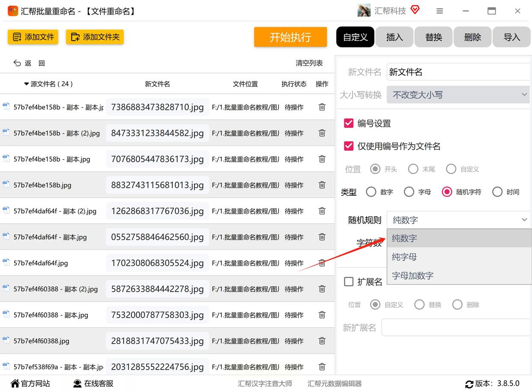532x392 pixels.
Task: Switch to the 替换 tab
Action: (x=433, y=37)
